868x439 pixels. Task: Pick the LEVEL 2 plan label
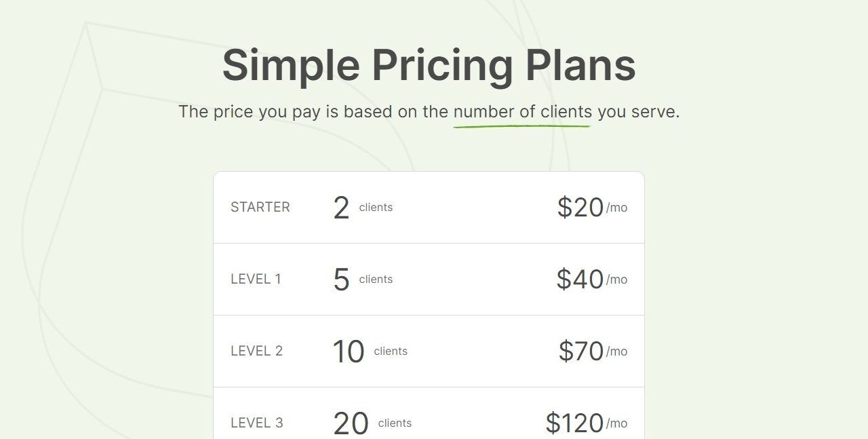(x=256, y=351)
